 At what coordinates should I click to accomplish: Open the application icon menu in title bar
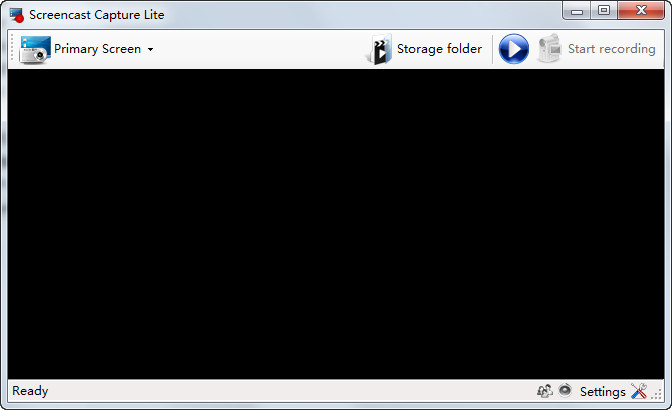pos(17,15)
